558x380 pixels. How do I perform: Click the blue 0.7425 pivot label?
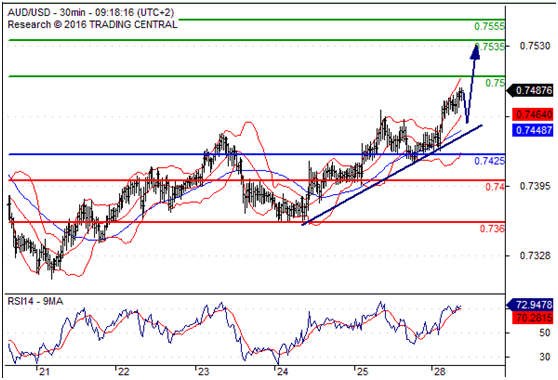tap(489, 161)
